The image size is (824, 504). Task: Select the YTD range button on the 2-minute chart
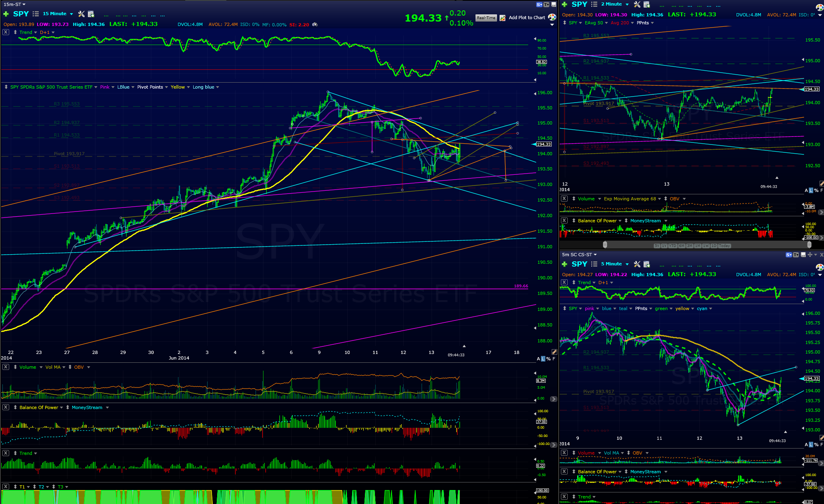[673, 246]
